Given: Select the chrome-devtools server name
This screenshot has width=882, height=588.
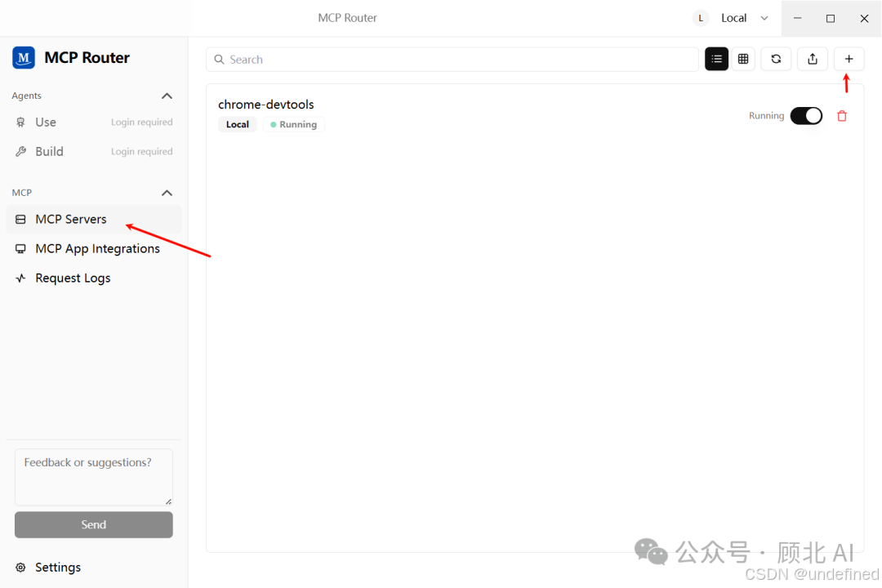Looking at the screenshot, I should (266, 105).
